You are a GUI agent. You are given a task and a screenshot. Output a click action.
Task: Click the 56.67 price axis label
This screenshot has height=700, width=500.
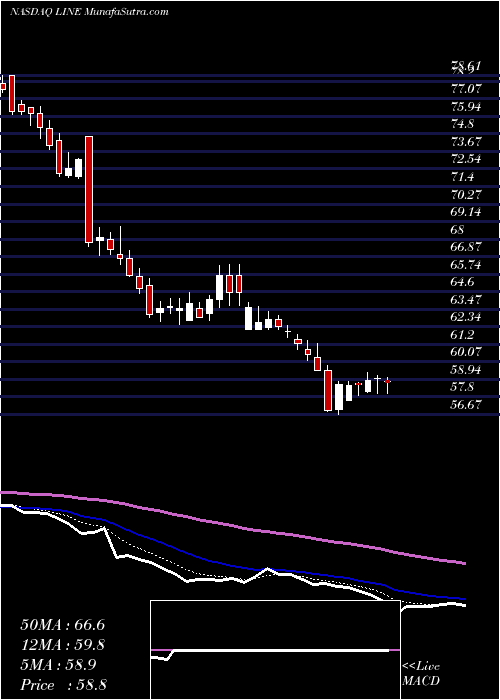[467, 405]
